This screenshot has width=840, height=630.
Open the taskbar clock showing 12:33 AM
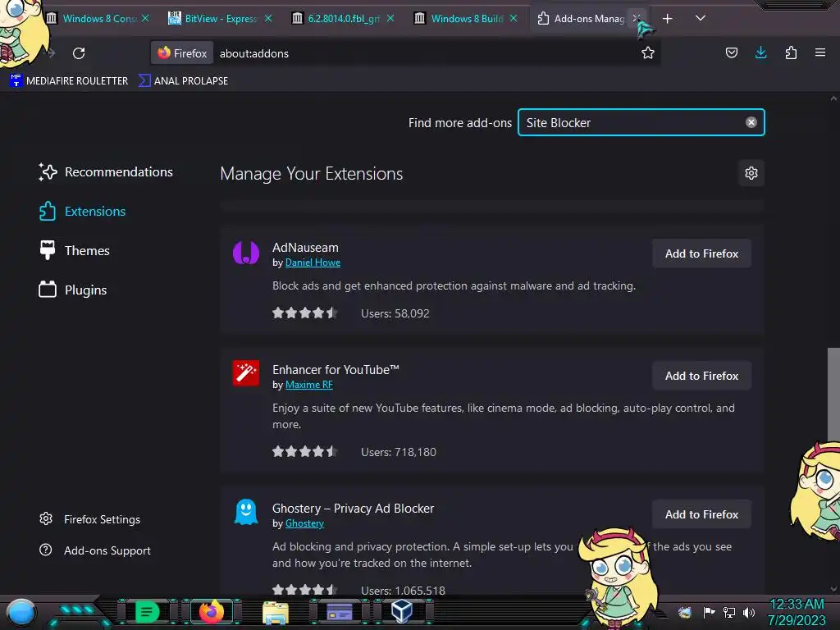[797, 612]
